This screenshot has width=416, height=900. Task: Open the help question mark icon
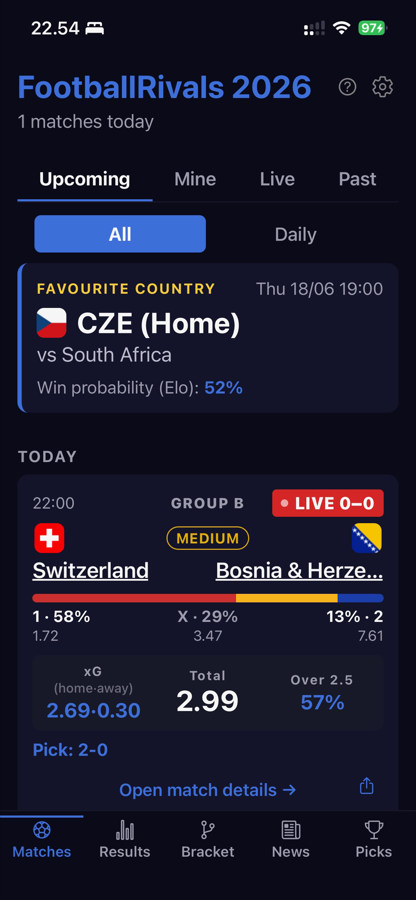pos(347,87)
